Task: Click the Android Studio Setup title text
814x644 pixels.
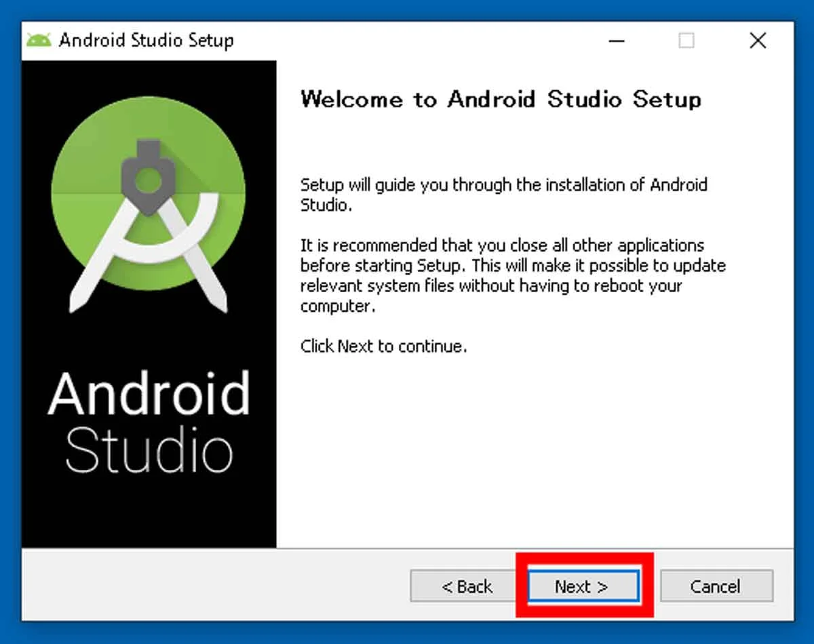Action: (x=147, y=40)
